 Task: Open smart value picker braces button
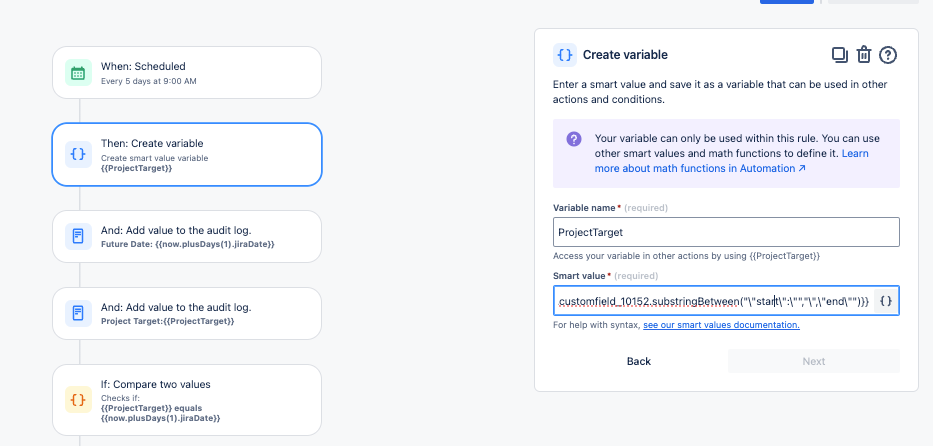[x=885, y=301]
